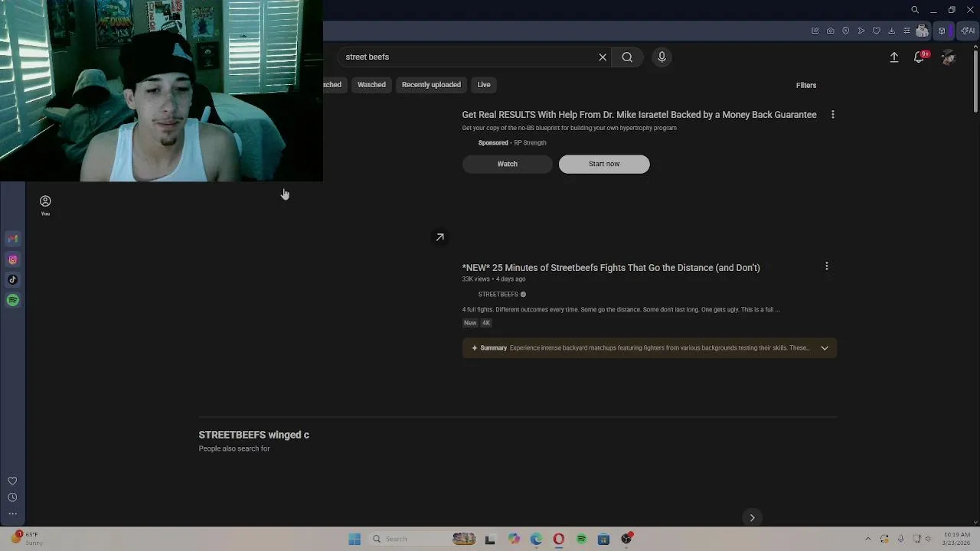Open the OBS Studio icon in the taskbar
Screen dimensions: 980x551
point(626,539)
